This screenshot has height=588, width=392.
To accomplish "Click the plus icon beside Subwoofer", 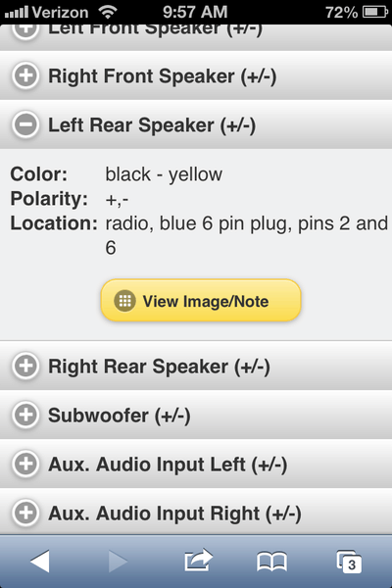I will click(x=25, y=415).
